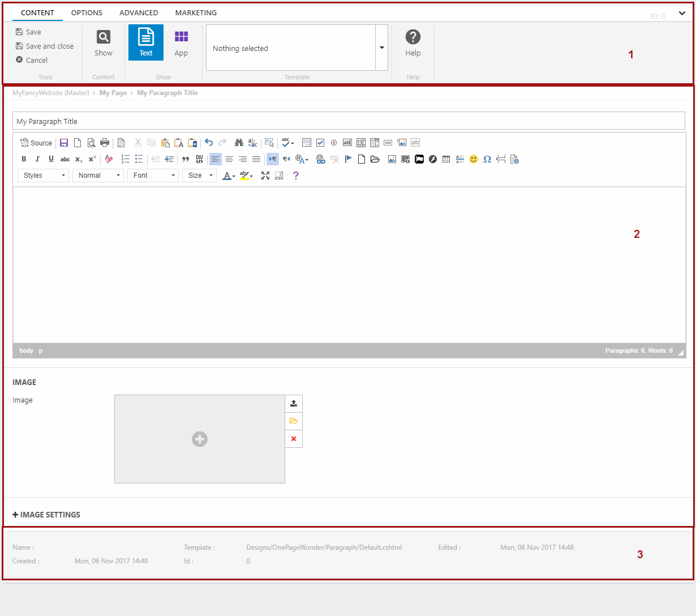The image size is (696, 616).
Task: Open the Font dropdown
Action: tap(153, 176)
